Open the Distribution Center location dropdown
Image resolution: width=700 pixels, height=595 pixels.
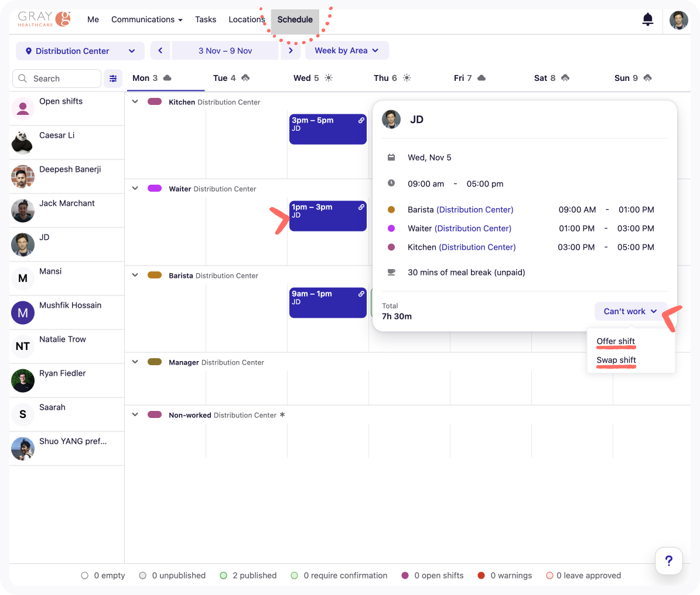click(80, 51)
